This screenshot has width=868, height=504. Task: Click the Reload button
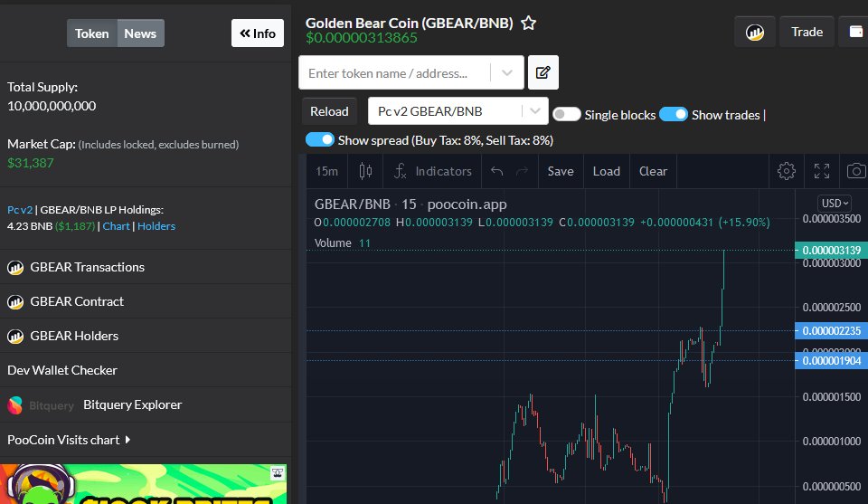click(329, 111)
